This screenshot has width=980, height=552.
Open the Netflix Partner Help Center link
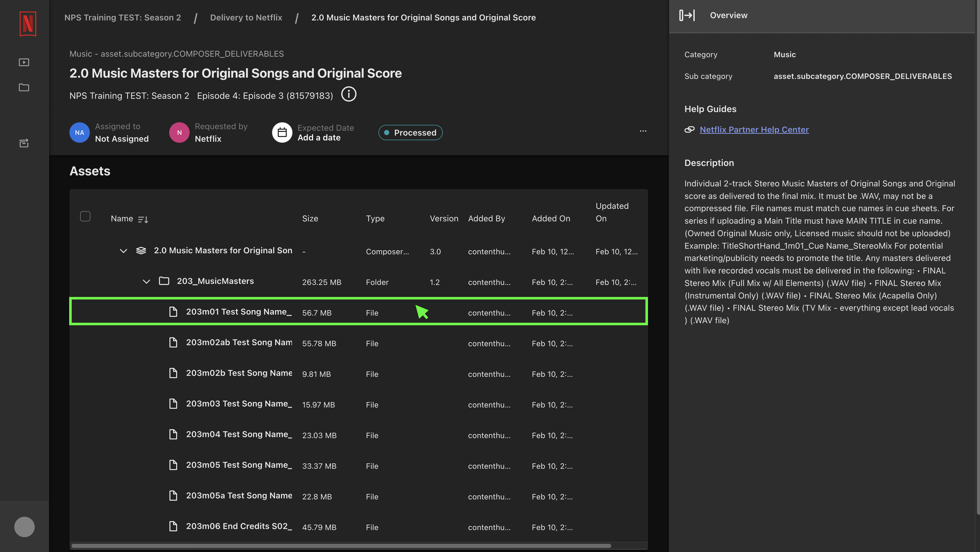(x=754, y=129)
